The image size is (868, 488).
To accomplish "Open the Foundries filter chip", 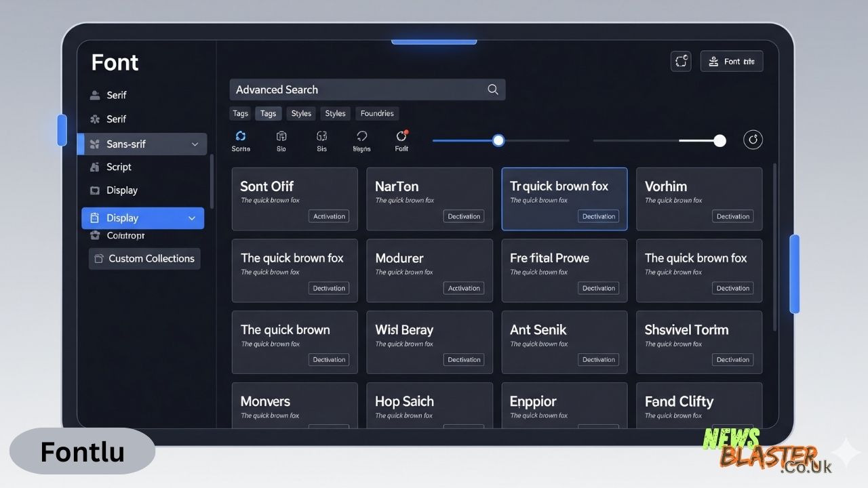I will coord(377,113).
